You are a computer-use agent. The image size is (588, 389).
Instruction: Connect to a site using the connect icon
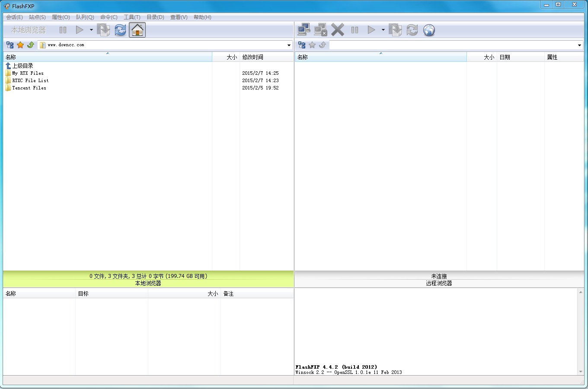click(x=304, y=29)
